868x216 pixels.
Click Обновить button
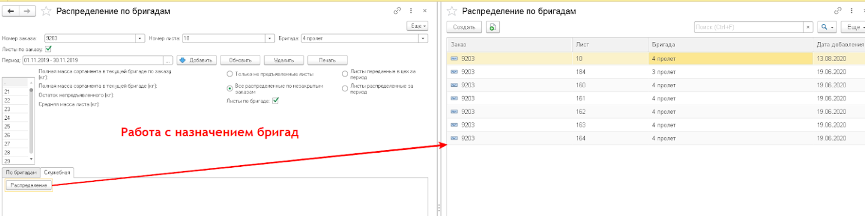pos(240,60)
